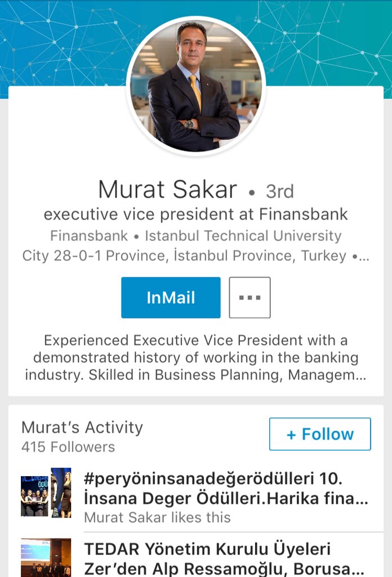Tap Murat Sakar's circular profile photo

tap(196, 86)
